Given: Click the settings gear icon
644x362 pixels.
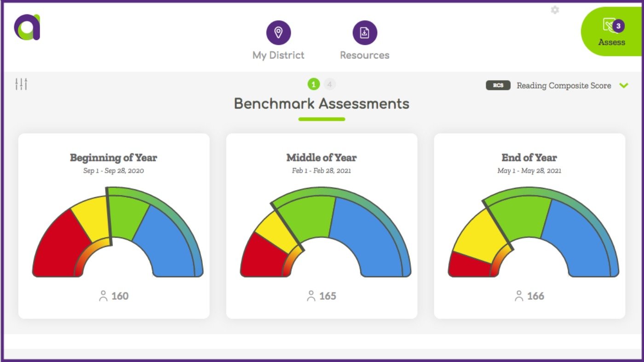Looking at the screenshot, I should click(x=555, y=10).
